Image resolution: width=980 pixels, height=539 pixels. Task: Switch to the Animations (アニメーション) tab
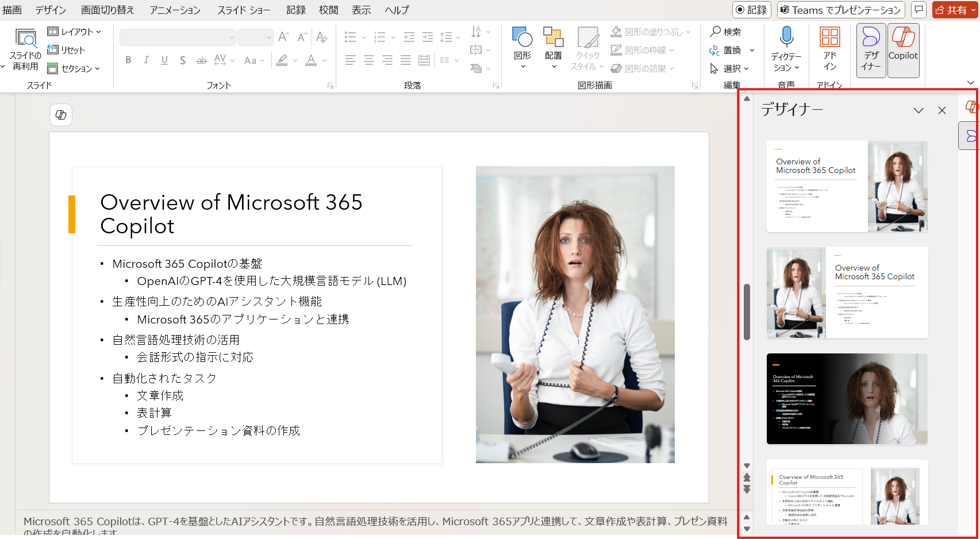pos(175,10)
